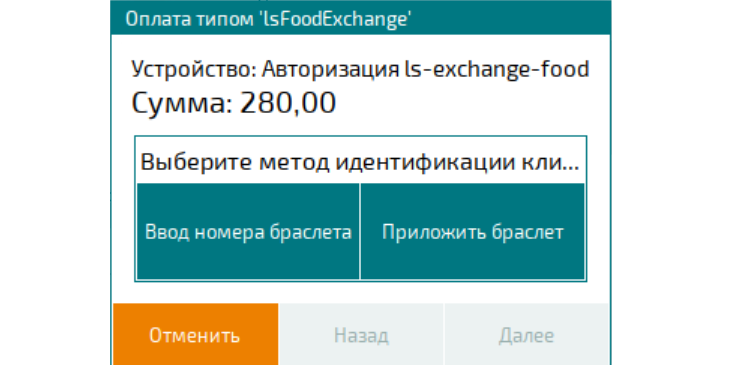Click the 'Сумма: 280,00' amount text
Image resolution: width=739 pixels, height=365 pixels.
[233, 103]
